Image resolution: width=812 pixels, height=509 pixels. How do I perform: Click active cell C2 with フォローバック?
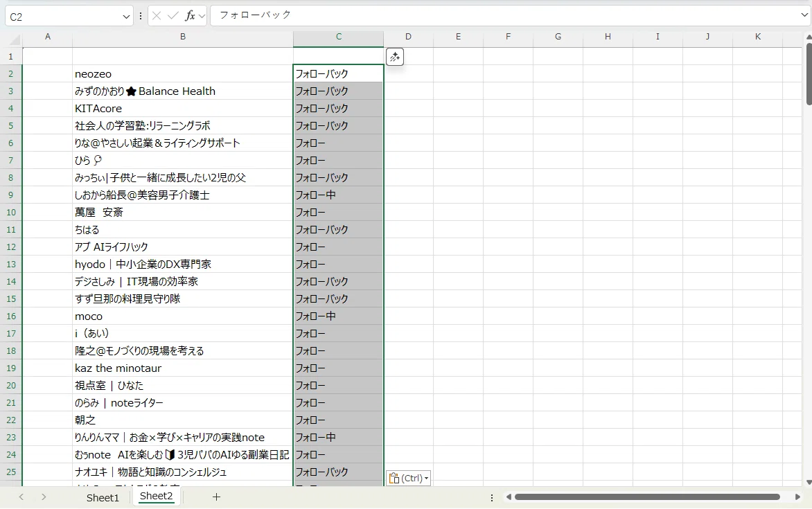click(339, 74)
